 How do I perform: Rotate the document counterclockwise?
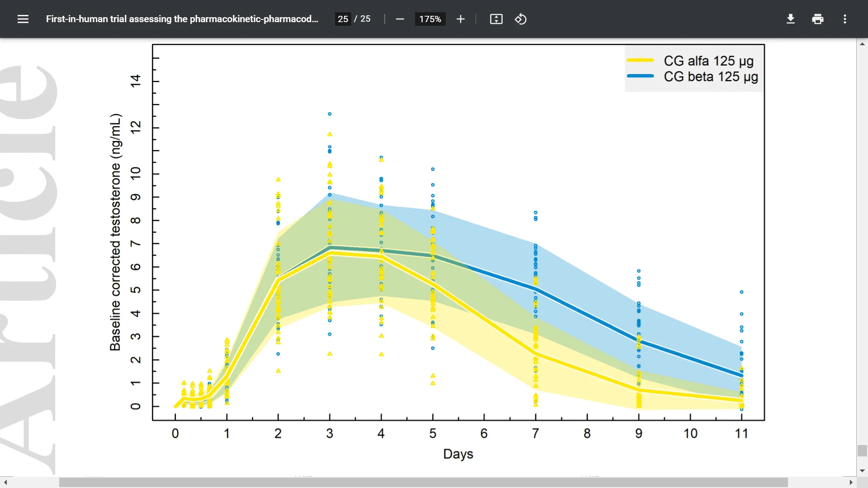(520, 19)
